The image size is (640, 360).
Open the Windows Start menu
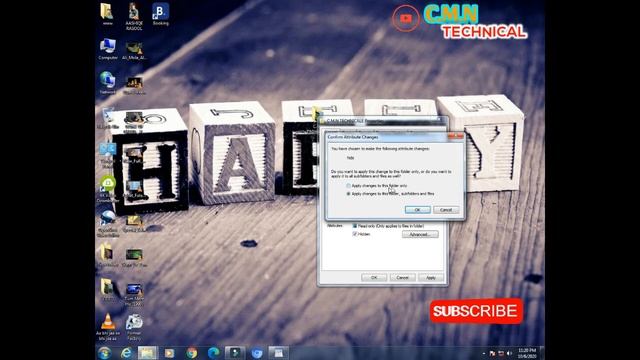104,353
